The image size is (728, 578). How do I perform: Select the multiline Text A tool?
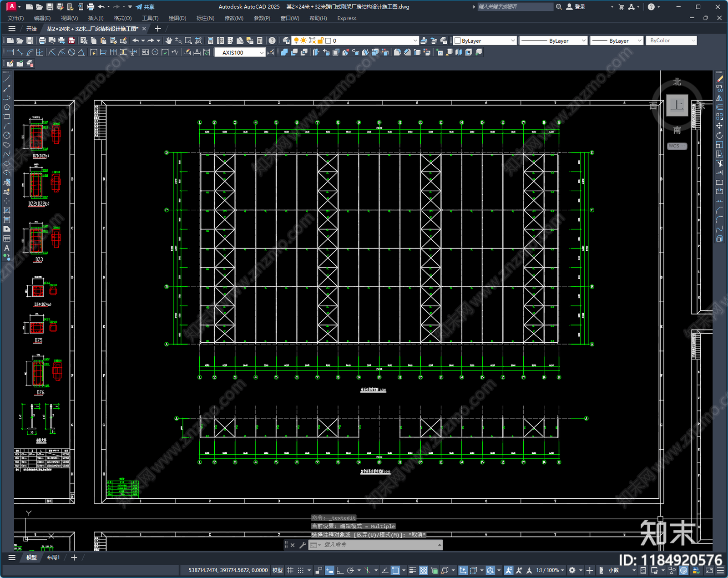[7, 248]
